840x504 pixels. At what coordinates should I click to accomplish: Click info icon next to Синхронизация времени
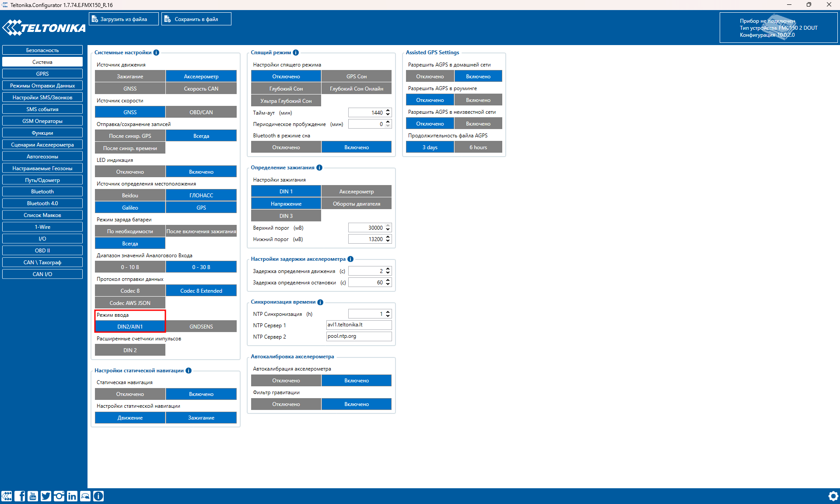(x=320, y=302)
